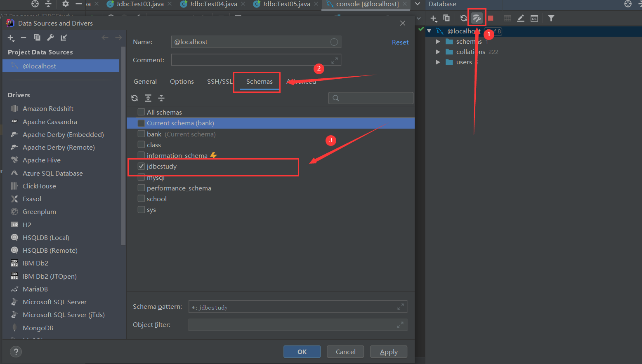Expand the Object filter field editor
This screenshot has height=364, width=642.
(x=400, y=325)
